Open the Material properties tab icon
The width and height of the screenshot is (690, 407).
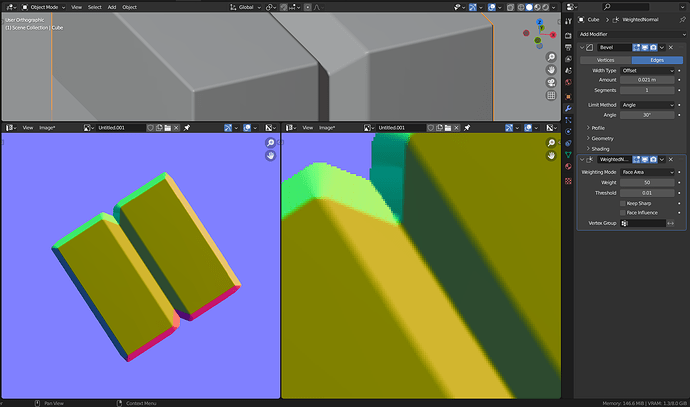click(568, 166)
